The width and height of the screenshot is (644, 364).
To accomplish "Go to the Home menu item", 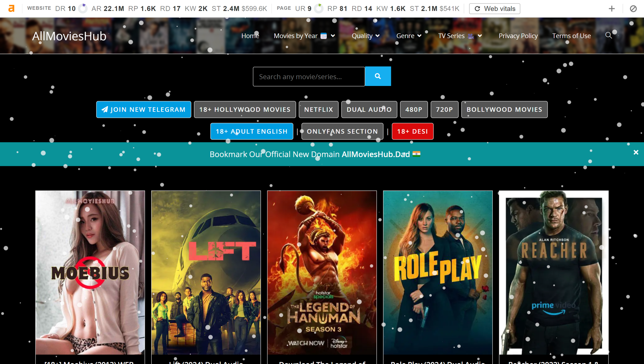I will (x=250, y=36).
